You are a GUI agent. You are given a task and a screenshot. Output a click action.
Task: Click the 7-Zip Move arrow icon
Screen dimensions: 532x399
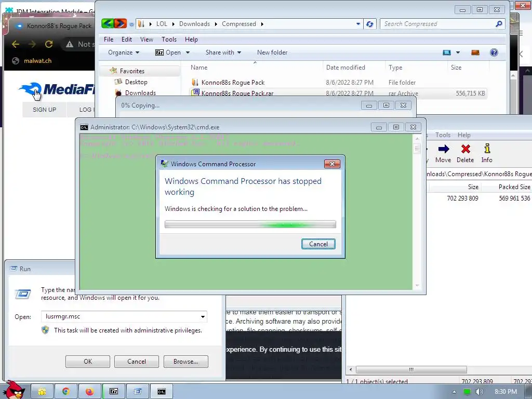(x=444, y=149)
